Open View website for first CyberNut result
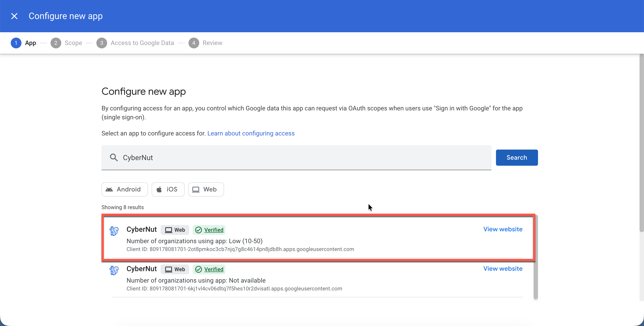The width and height of the screenshot is (644, 326). (x=503, y=229)
